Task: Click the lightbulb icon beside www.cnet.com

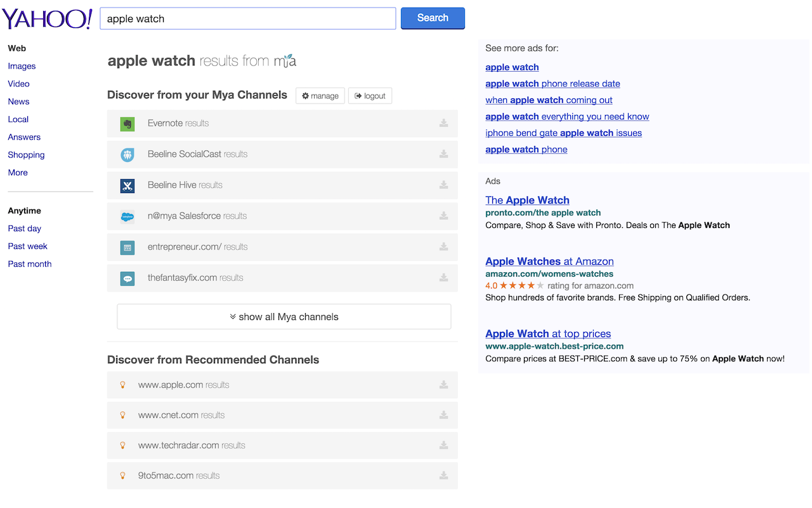Action: (x=123, y=415)
